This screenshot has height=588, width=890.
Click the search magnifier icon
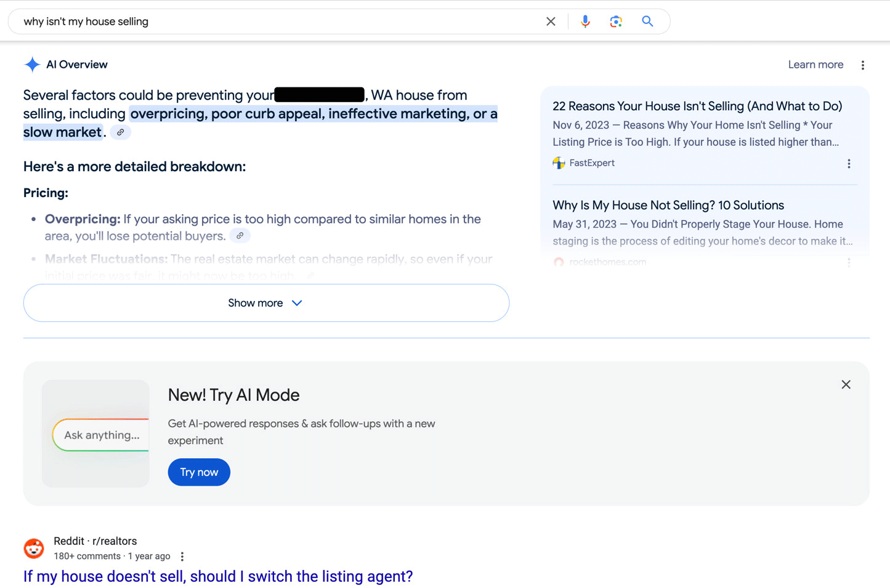(647, 21)
